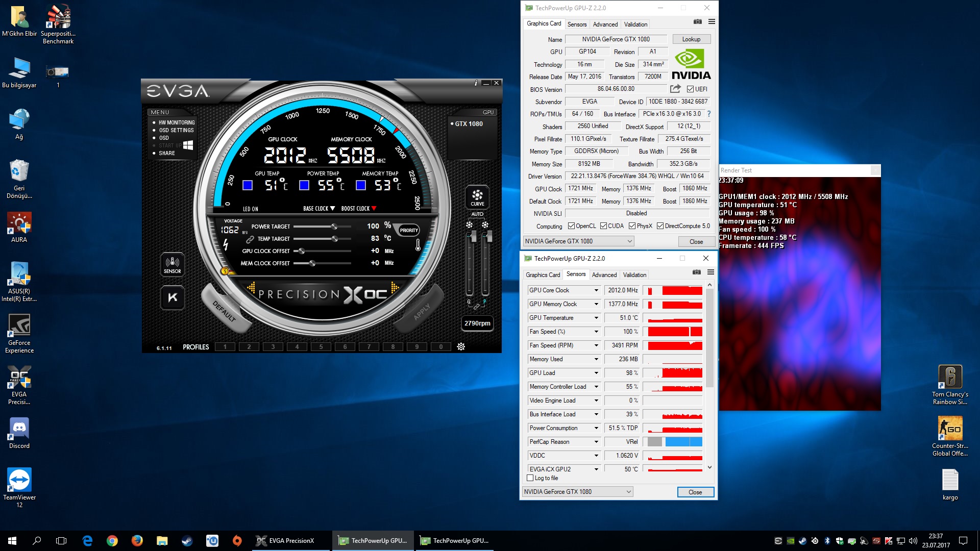Switch to Graphics Card tab in Sensors window

(543, 275)
